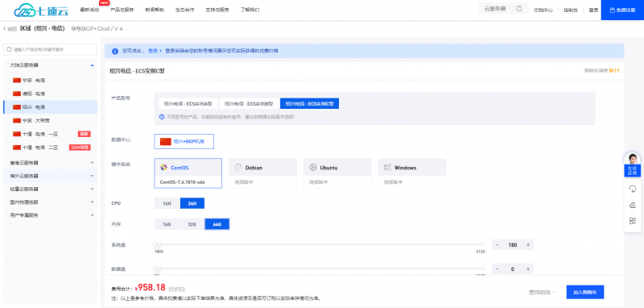This screenshot has width=644, height=308.
Task: Click the 数据盘 size slider handle
Action: (x=157, y=268)
